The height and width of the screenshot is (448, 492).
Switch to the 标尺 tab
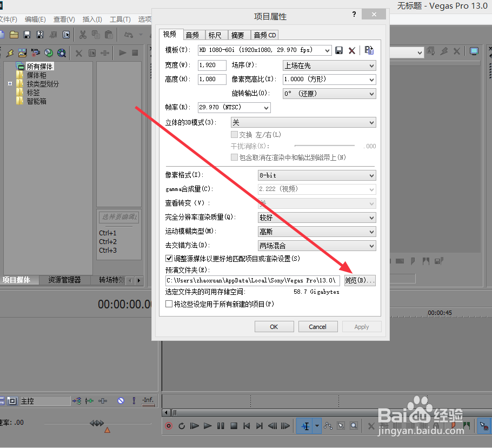pyautogui.click(x=215, y=35)
